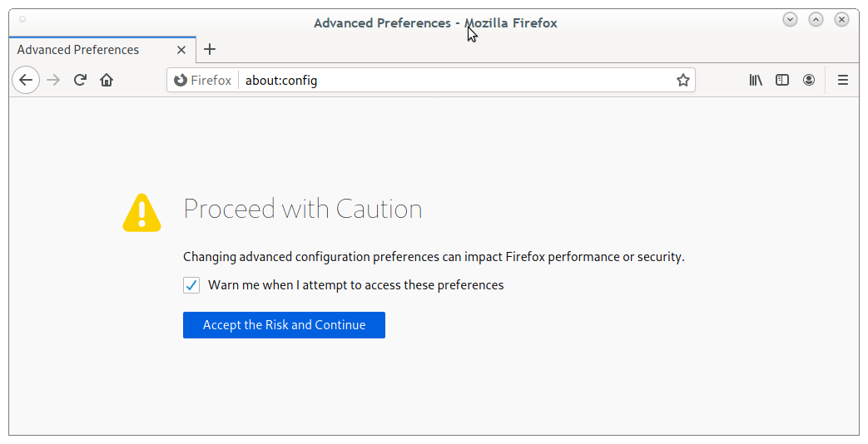Close the Mozilla Firefox window

point(841,19)
